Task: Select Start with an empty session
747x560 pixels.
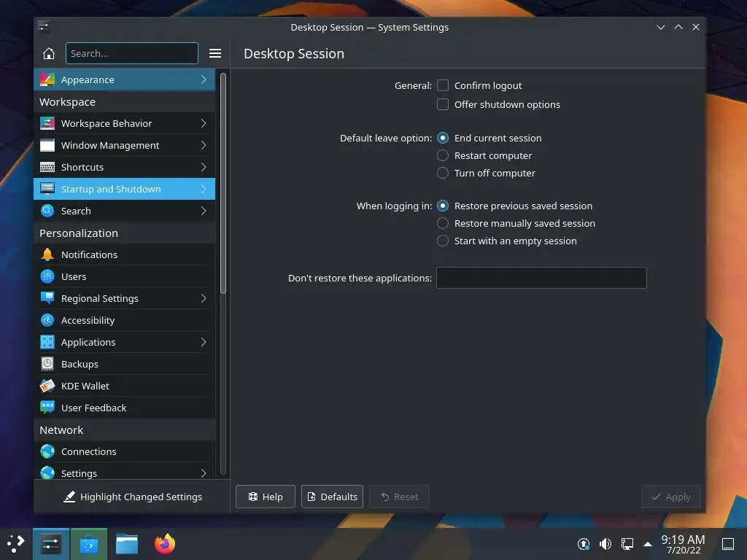Action: coord(443,241)
